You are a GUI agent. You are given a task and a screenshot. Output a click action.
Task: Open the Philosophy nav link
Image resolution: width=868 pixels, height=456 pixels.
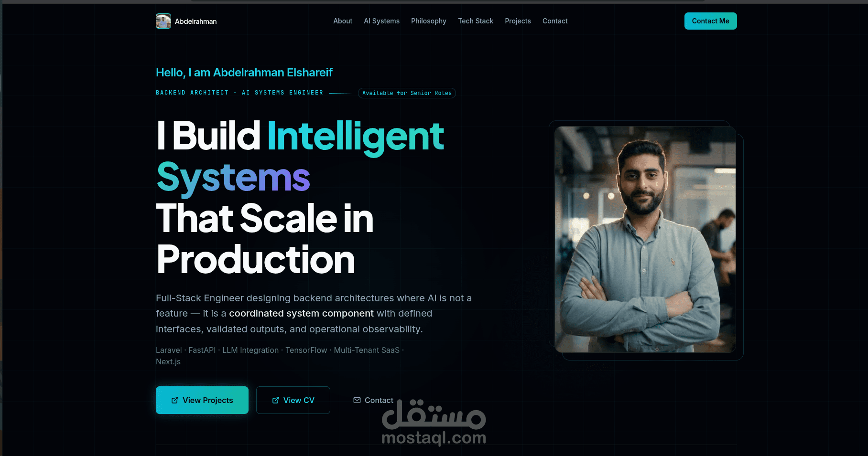click(x=429, y=21)
